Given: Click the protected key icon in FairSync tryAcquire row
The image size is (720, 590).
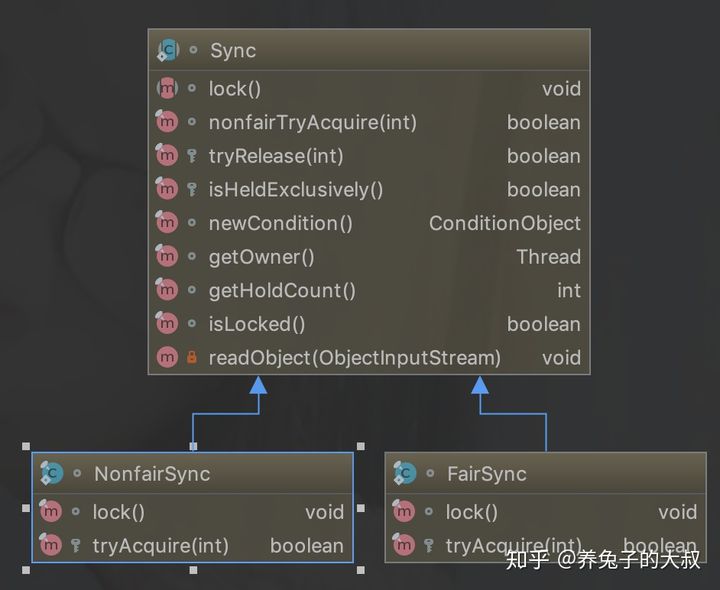Looking at the screenshot, I should [x=429, y=545].
